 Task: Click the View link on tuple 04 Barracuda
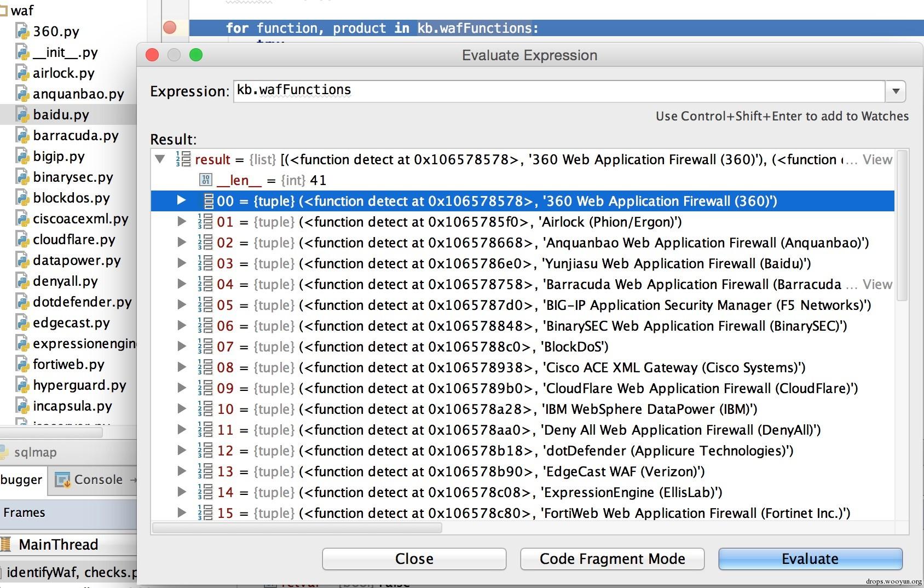click(x=877, y=284)
